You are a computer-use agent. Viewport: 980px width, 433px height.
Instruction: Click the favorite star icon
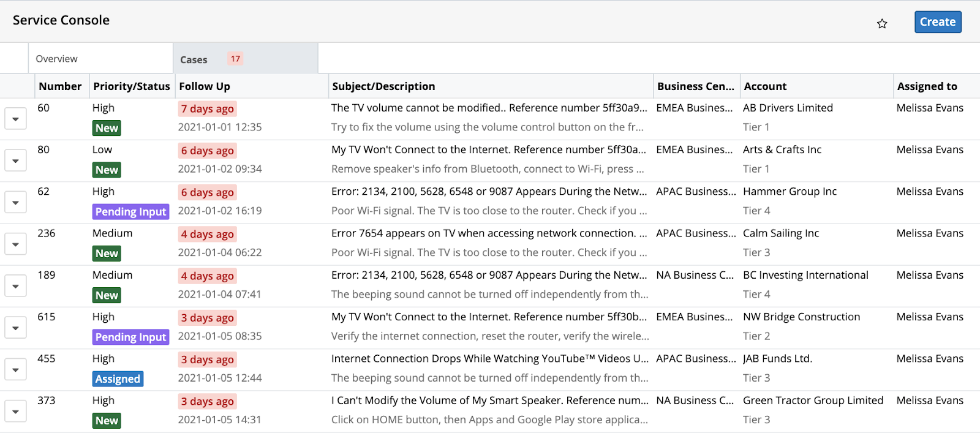point(882,23)
